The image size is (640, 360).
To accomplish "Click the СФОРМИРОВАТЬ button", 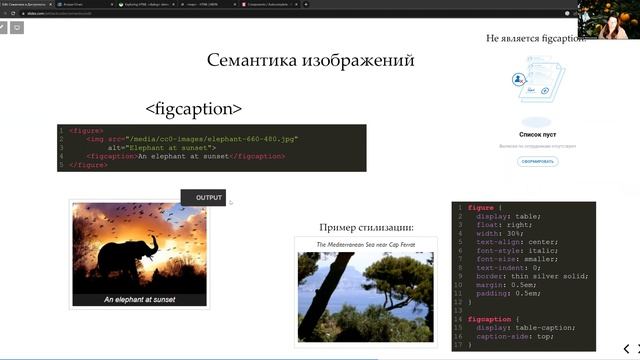I will coord(538,162).
